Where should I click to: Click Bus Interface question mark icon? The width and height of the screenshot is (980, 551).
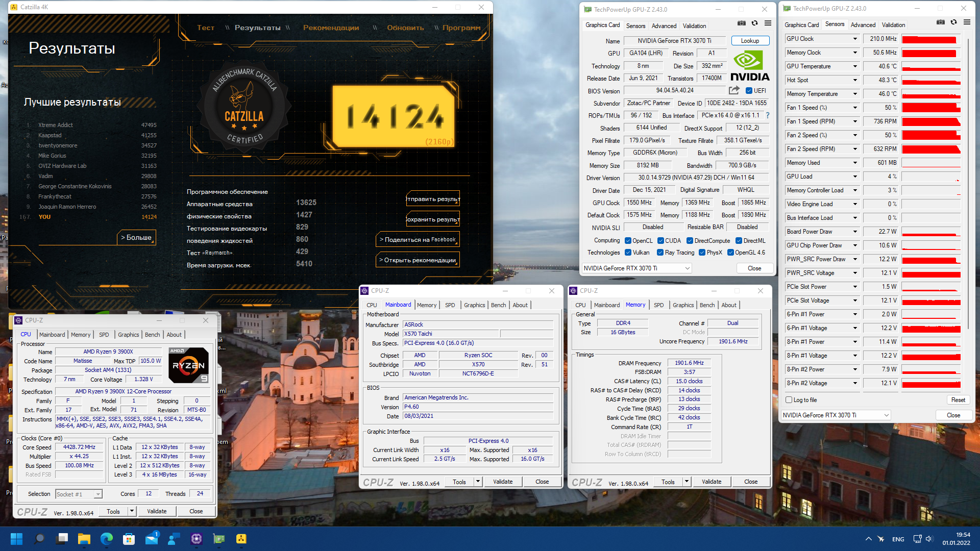tap(767, 115)
